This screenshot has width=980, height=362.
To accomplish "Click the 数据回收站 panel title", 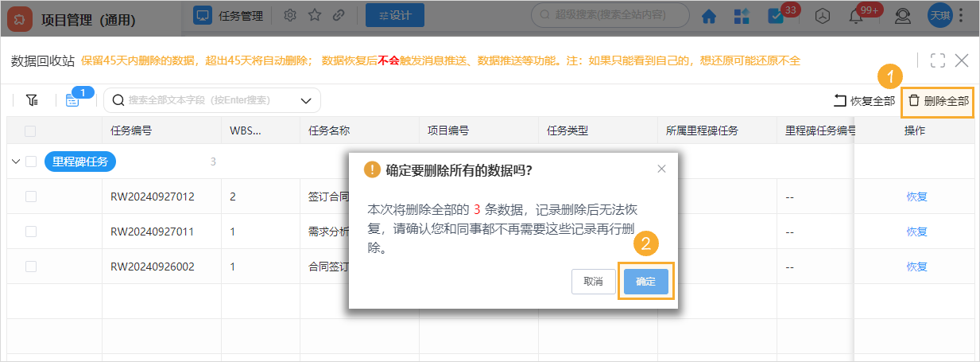I will pyautogui.click(x=43, y=60).
